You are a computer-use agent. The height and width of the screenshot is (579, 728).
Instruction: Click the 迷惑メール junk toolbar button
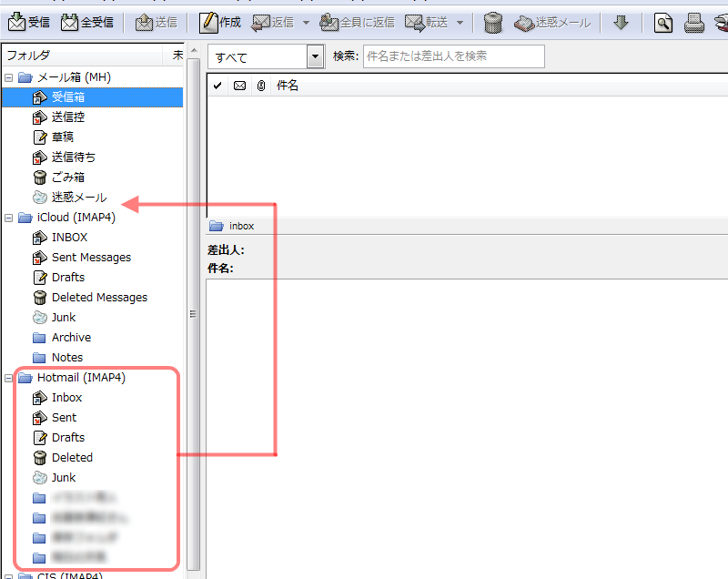point(552,23)
